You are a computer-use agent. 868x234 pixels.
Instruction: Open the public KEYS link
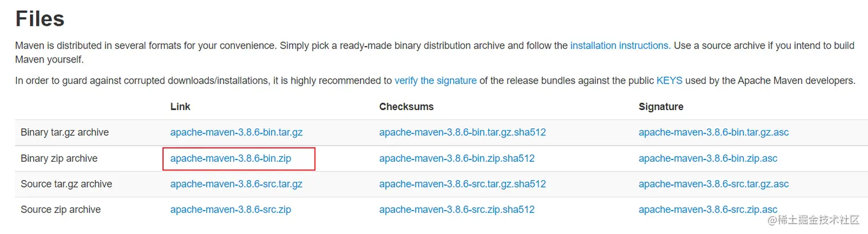click(x=669, y=81)
